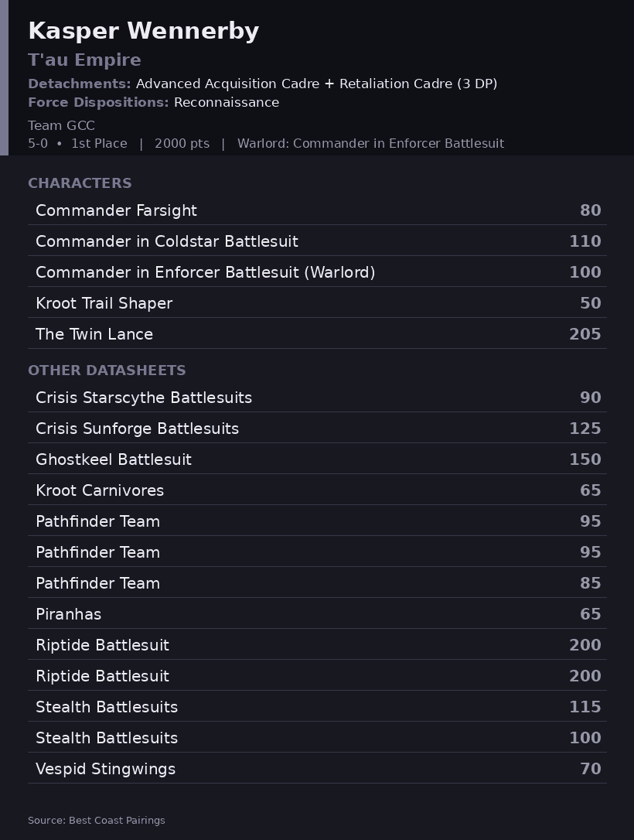The width and height of the screenshot is (634, 840).
Task: Select the CHARACTERS section header
Action: click(80, 183)
